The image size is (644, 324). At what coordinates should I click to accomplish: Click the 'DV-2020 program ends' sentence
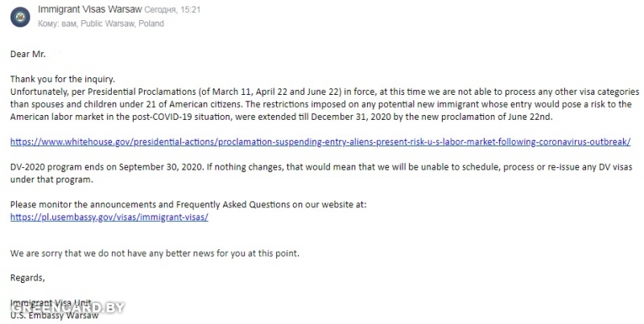pos(107,167)
